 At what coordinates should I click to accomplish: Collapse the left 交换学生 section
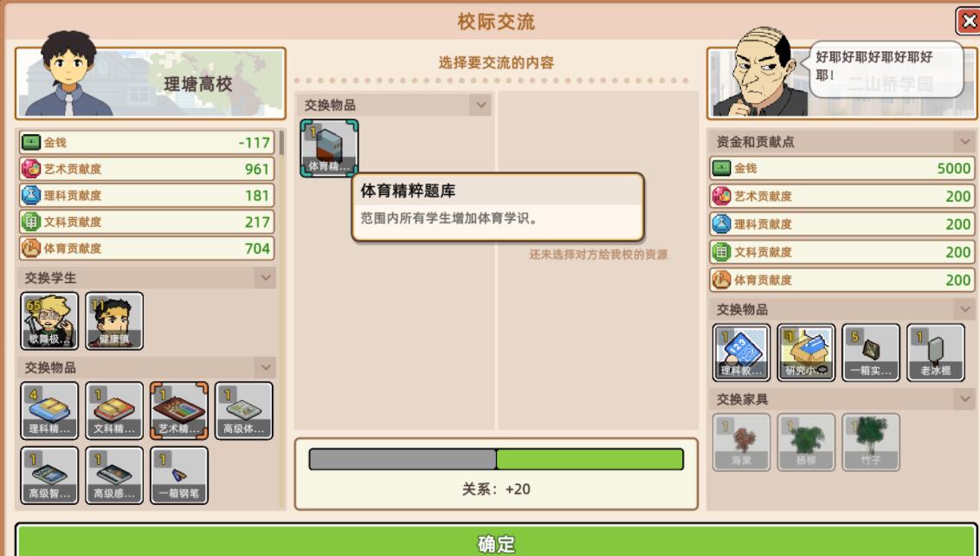coord(265,278)
